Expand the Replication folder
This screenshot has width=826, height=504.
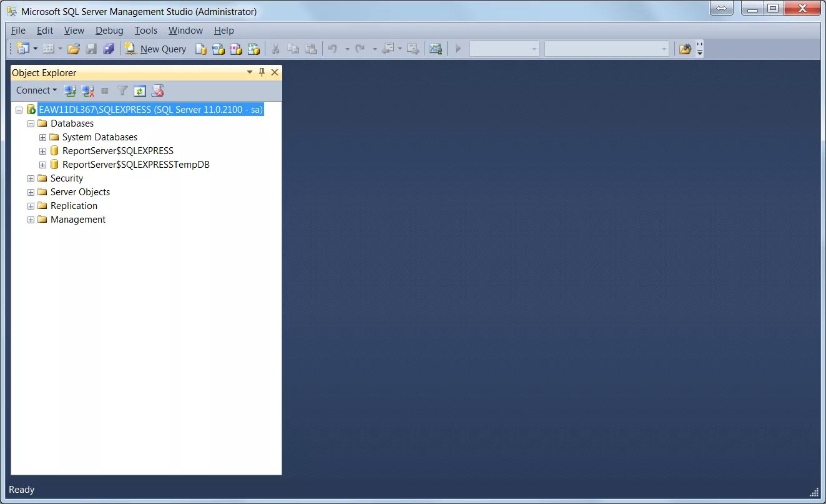pyautogui.click(x=31, y=206)
